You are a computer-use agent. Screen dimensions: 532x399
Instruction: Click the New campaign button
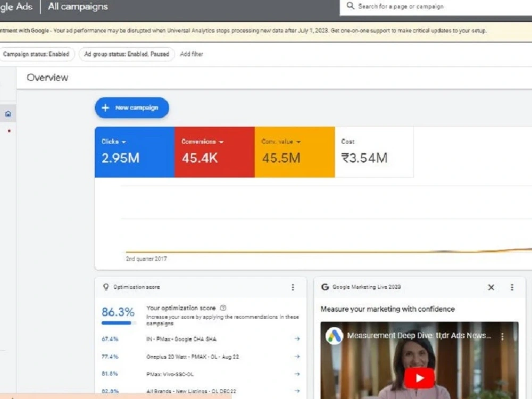[131, 107]
